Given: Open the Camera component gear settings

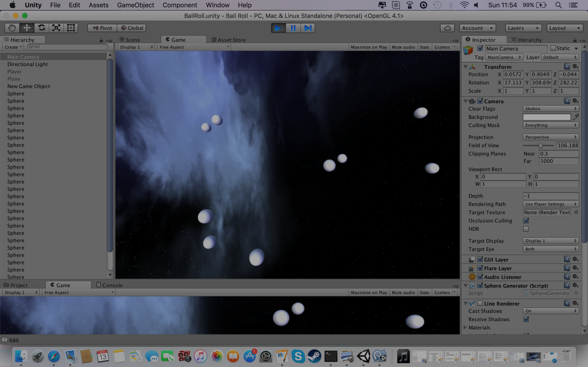Looking at the screenshot, I should (575, 101).
